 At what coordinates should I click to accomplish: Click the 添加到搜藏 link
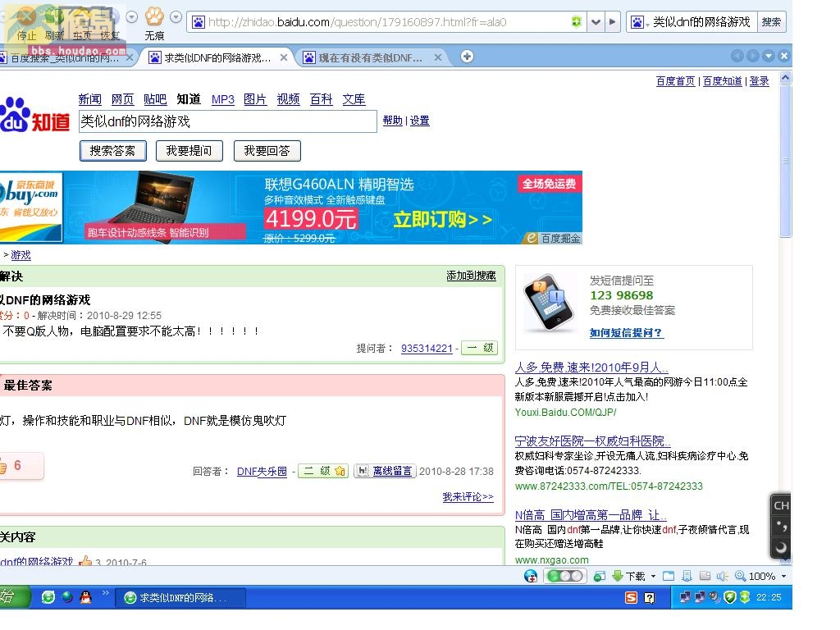point(471,276)
